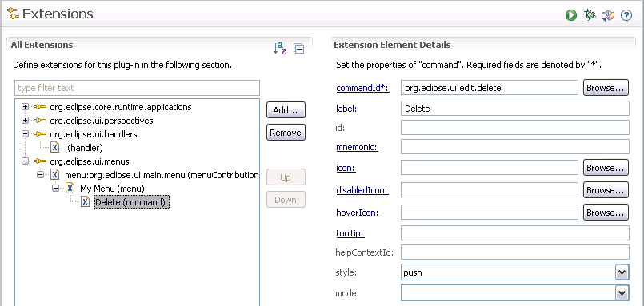The image size is (644, 306).
Task: Launch an Eclipse application (green run icon)
Action: point(571,16)
